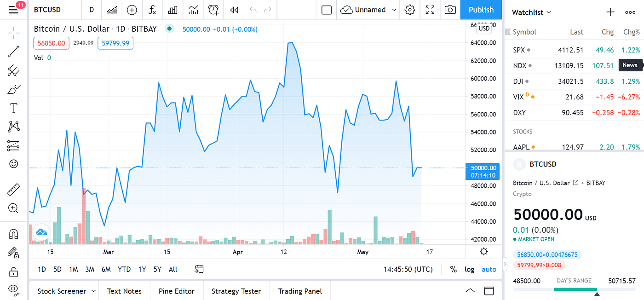Select the trend line drawing tool

click(x=14, y=52)
